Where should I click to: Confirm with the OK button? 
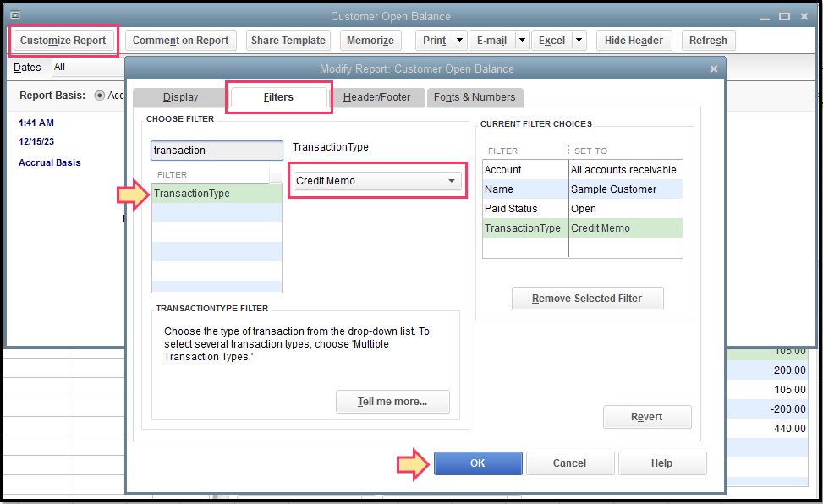478,463
